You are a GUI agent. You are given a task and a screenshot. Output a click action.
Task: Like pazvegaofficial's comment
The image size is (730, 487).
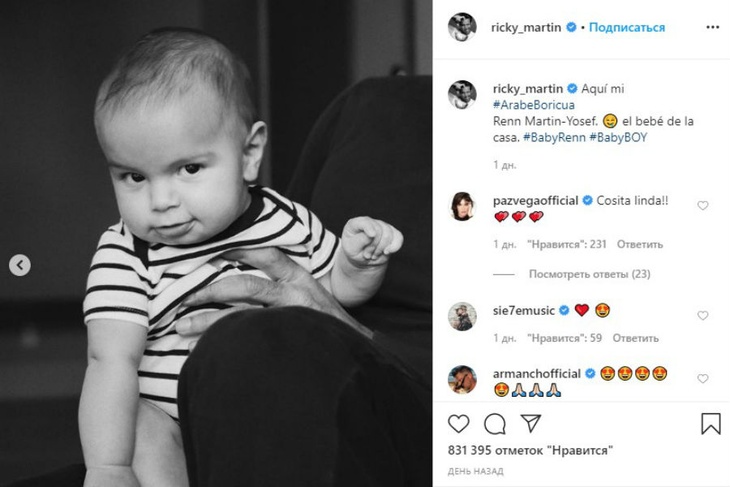pos(703,205)
